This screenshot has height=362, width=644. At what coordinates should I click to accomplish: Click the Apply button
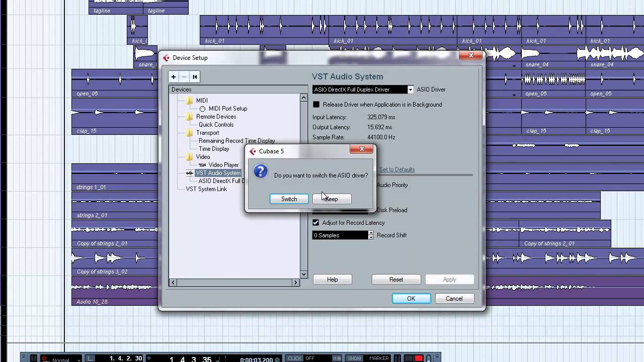pyautogui.click(x=449, y=280)
